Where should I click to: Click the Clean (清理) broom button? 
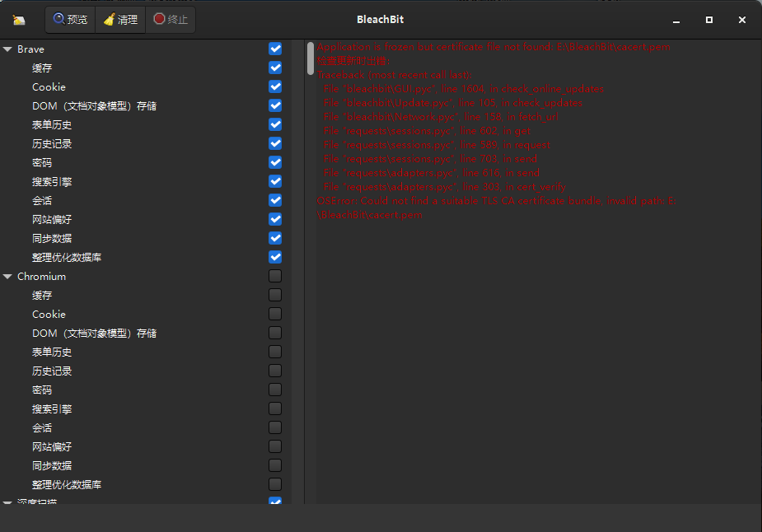[120, 20]
